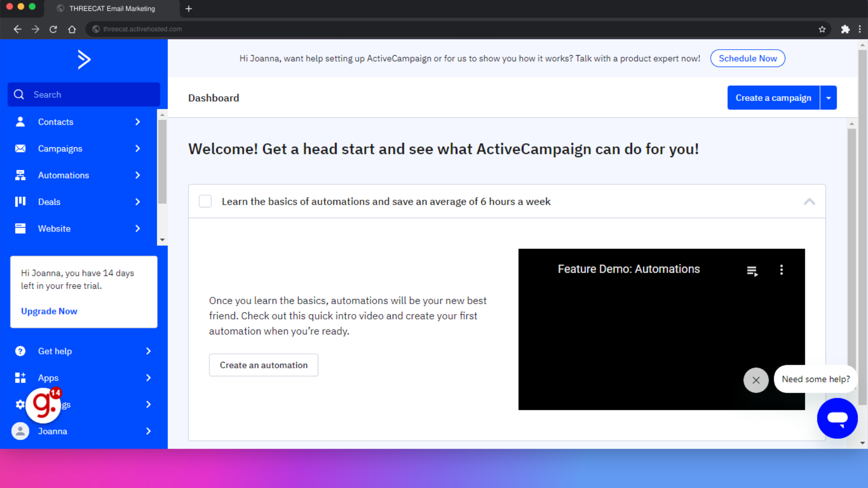Toggle the automations basics checkbox
This screenshot has width=868, height=488.
[205, 201]
